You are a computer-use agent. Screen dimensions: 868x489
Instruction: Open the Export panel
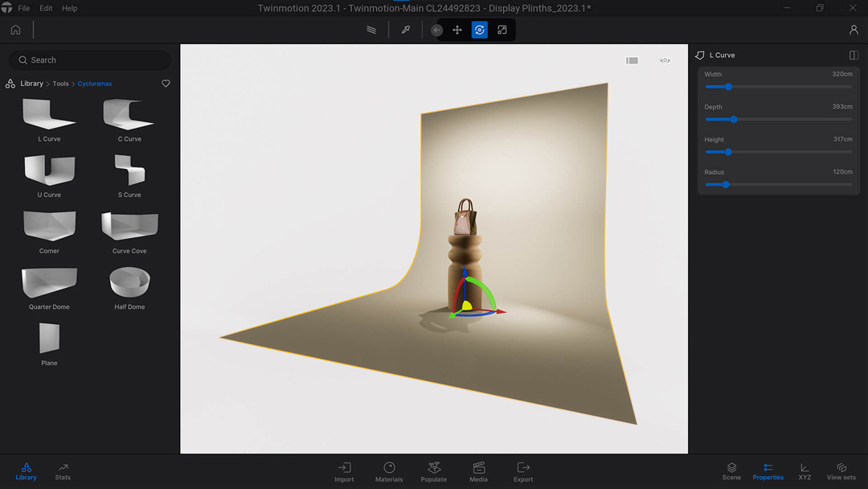[x=523, y=471]
